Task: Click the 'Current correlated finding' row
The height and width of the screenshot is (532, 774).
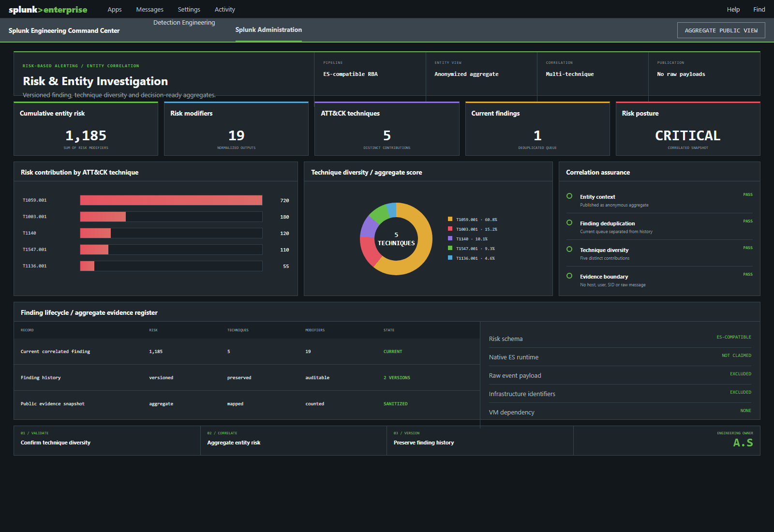Action: pos(247,352)
